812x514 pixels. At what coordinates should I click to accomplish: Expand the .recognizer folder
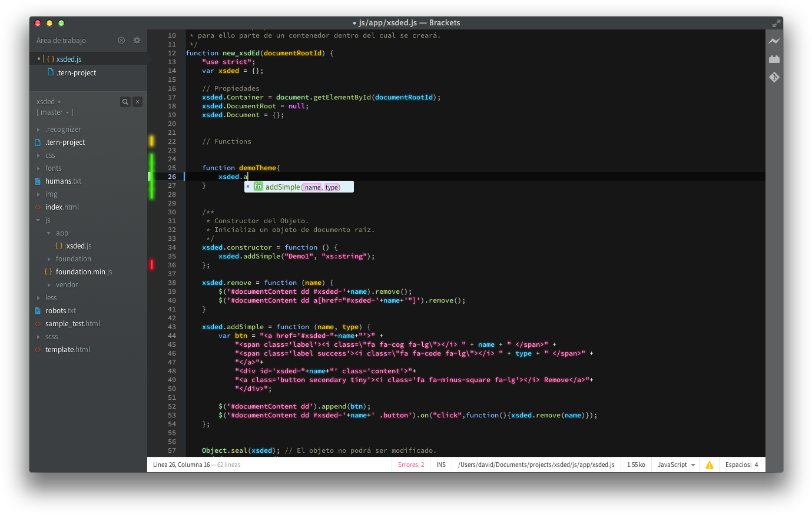click(38, 130)
